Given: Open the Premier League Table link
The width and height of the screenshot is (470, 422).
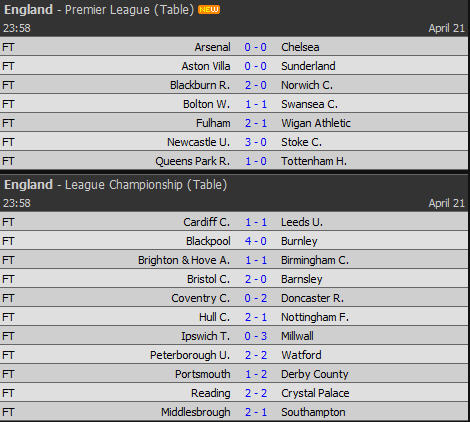Looking at the screenshot, I should 174,10.
